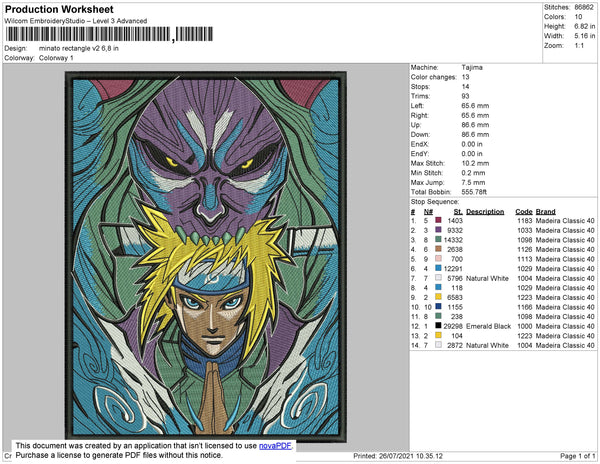The width and height of the screenshot is (600, 464).
Task: Click thread code '1126' in row 4
Action: (525, 249)
